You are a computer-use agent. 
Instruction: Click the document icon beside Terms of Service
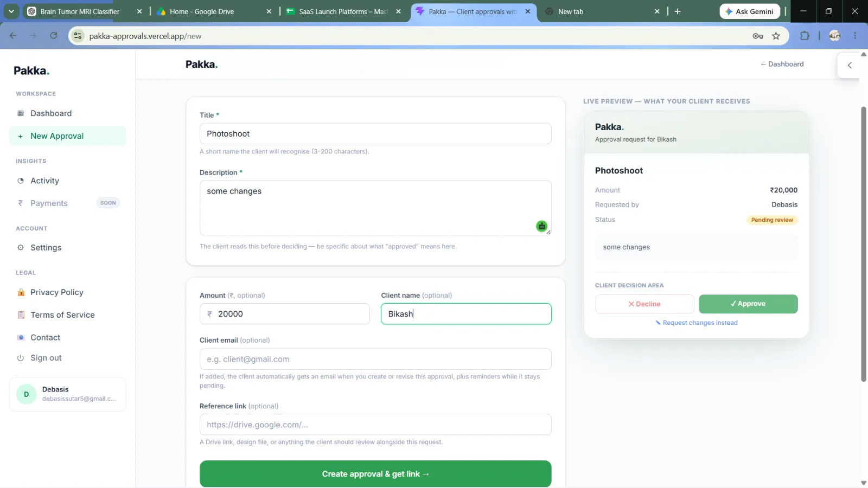coord(21,315)
